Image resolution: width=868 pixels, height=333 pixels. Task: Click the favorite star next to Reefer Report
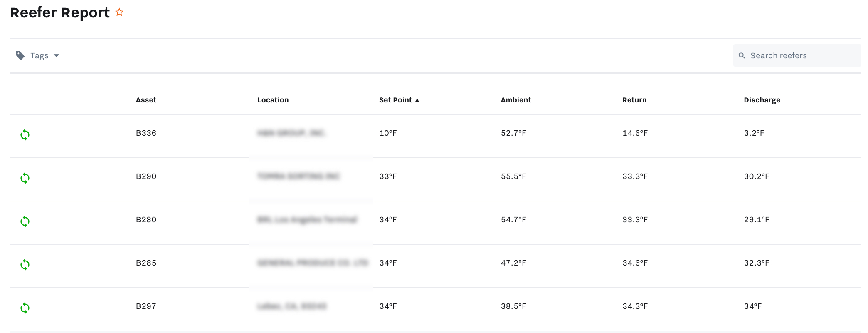click(119, 12)
